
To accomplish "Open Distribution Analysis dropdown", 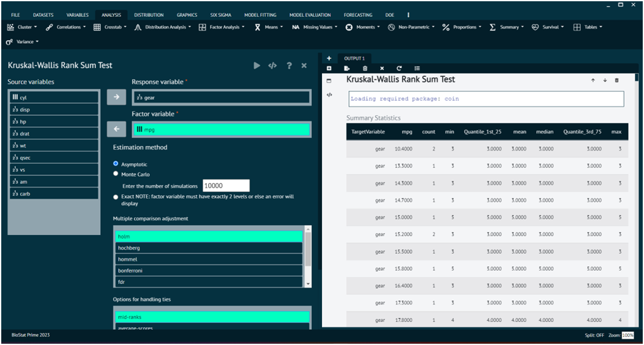I will 163,27.
